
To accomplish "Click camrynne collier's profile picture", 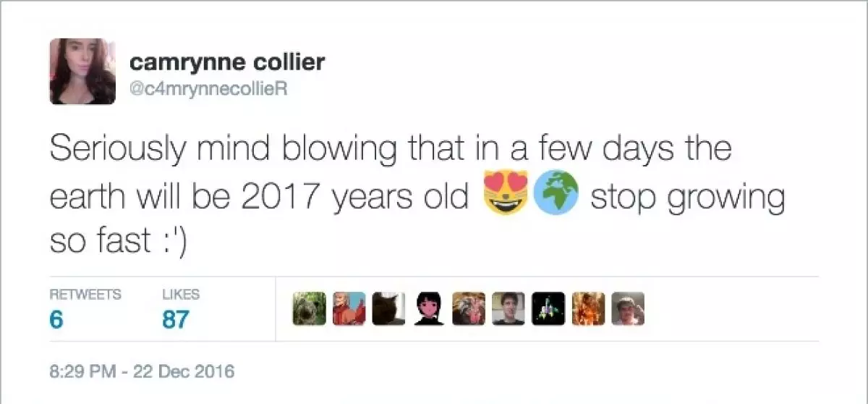I will tap(82, 72).
